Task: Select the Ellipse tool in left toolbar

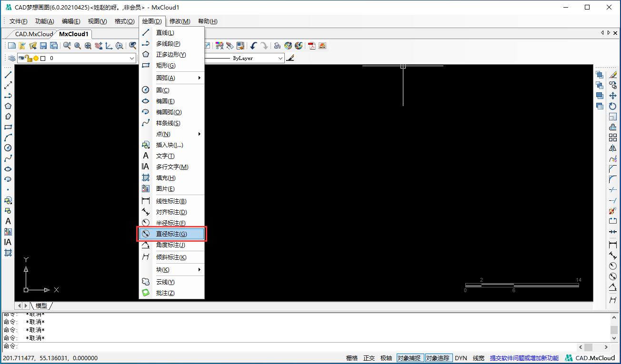Action: (x=8, y=169)
